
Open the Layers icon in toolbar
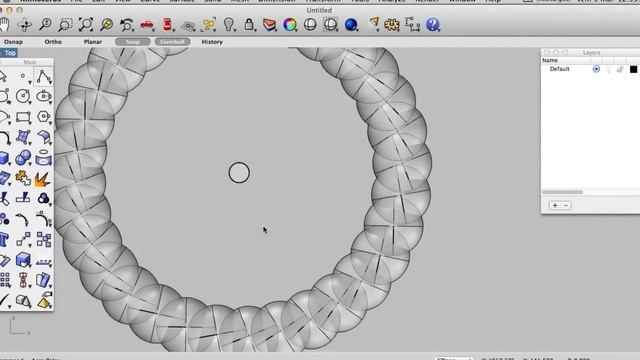tap(269, 24)
